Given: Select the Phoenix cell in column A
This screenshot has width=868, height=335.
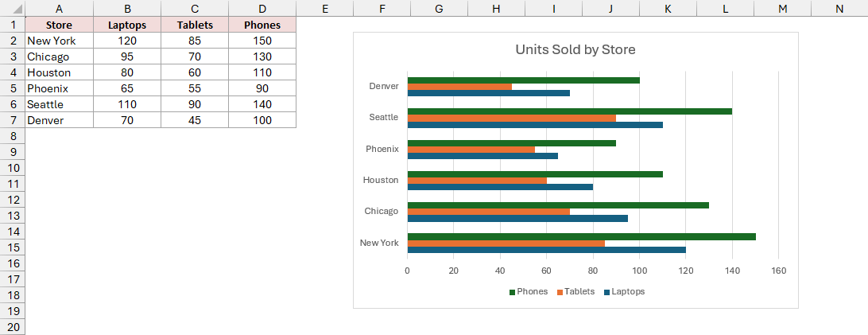Looking at the screenshot, I should (x=60, y=88).
